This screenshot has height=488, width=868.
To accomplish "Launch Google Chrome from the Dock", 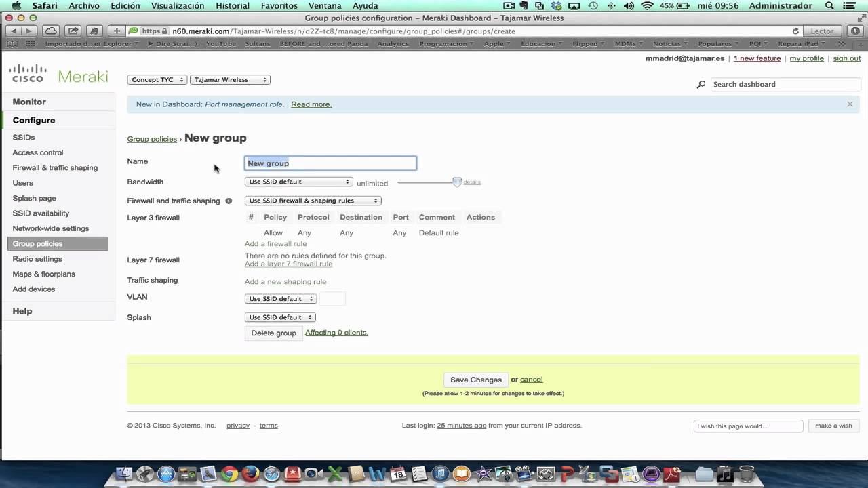I will coord(229,474).
